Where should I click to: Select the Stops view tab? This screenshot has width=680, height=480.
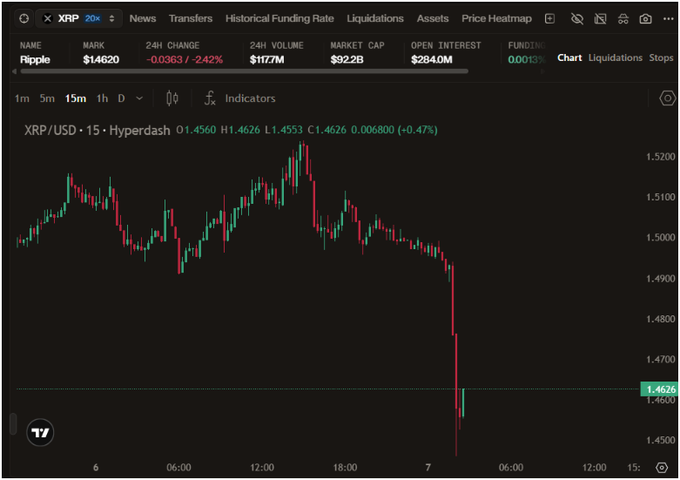(x=661, y=58)
